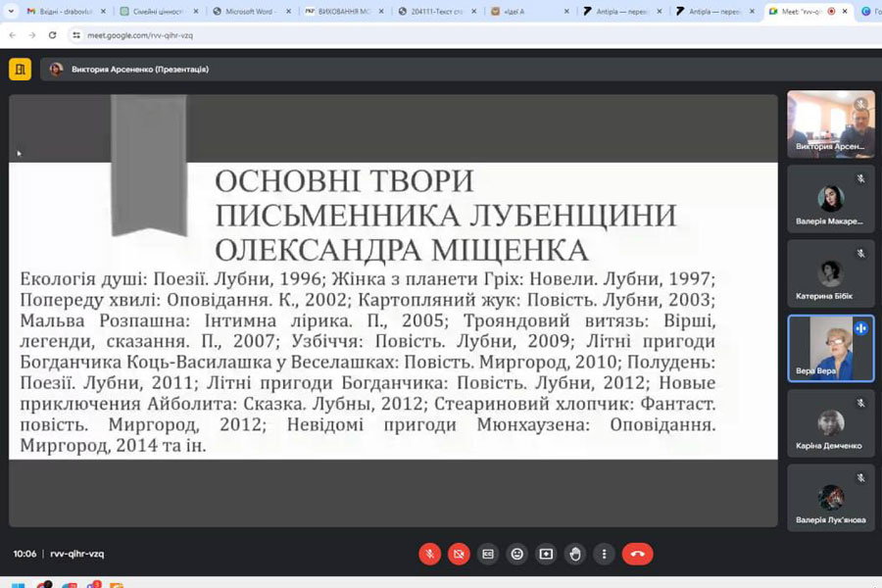The image size is (882, 588).
Task: Click the speaking indicator on Вера Вера tile
Action: tap(860, 328)
